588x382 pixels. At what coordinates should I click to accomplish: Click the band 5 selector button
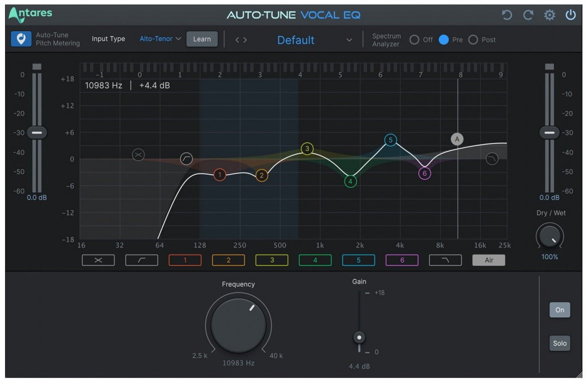pyautogui.click(x=358, y=260)
